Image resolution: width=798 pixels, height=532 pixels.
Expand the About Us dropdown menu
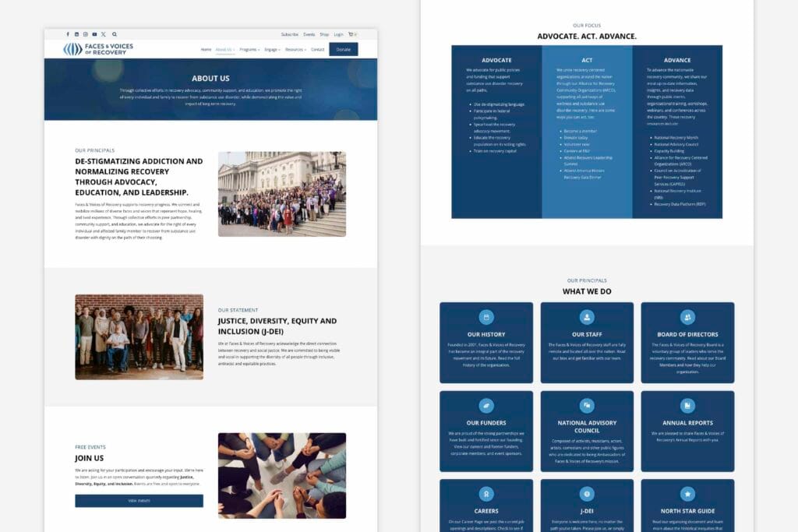(225, 49)
